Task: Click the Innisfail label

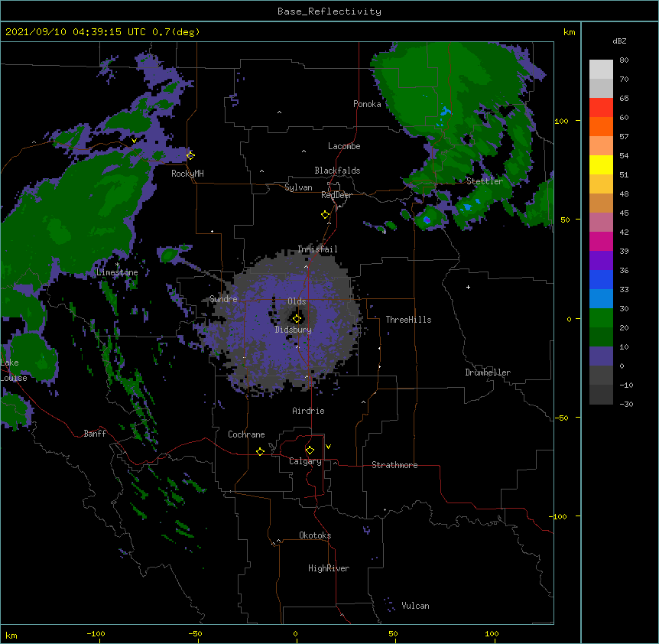Action: pyautogui.click(x=317, y=249)
